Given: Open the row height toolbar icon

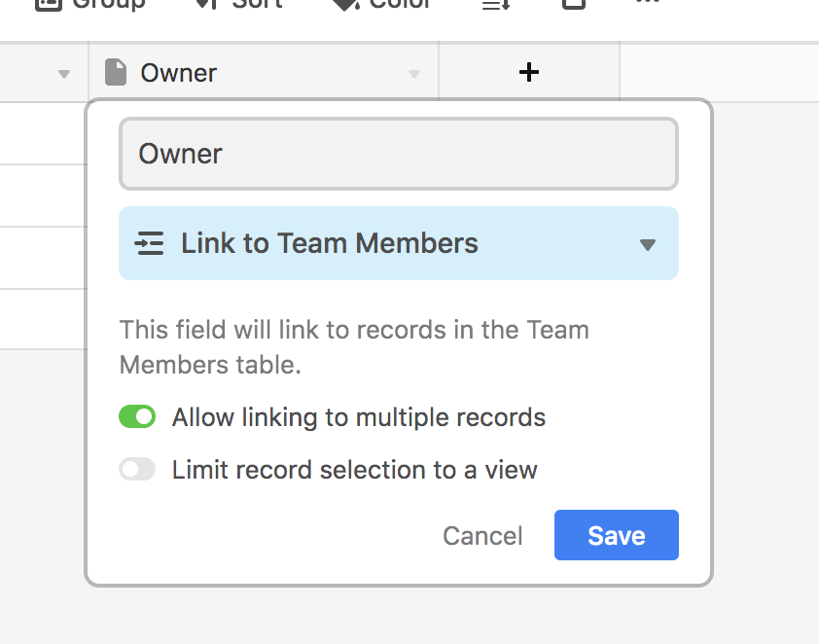Looking at the screenshot, I should [496, 4].
